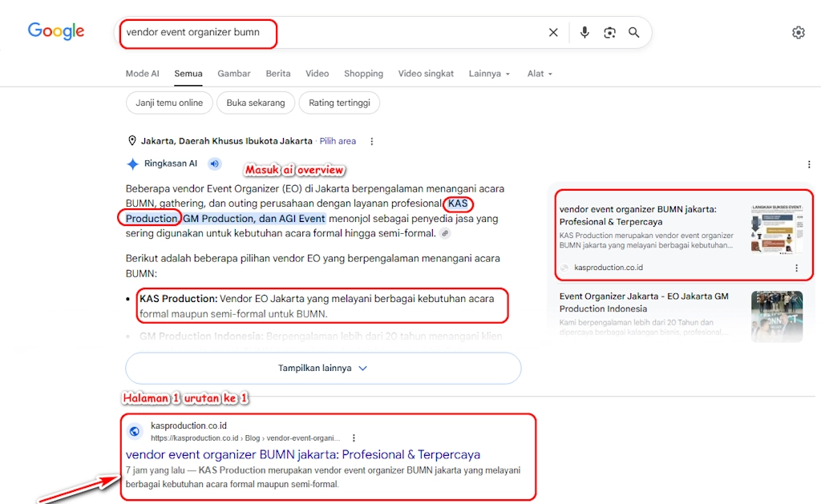Click the first result URL breadcrumb
The height and width of the screenshot is (504, 821).
(x=245, y=438)
